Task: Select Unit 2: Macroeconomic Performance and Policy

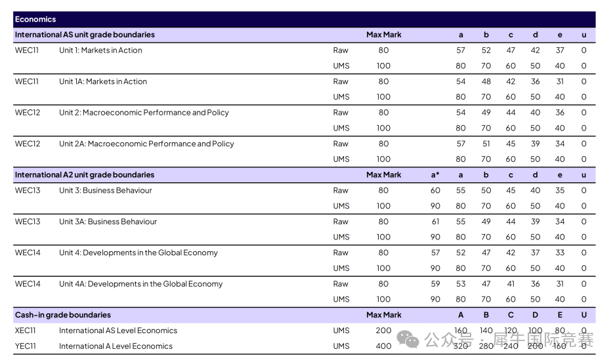Action: point(144,113)
